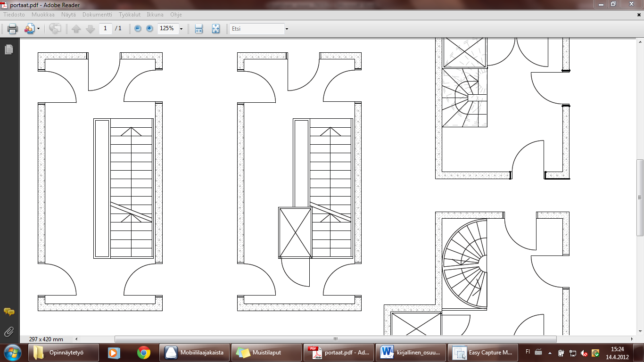
Task: Open Opinnäytetyö folder taskbar button
Action: (64, 352)
